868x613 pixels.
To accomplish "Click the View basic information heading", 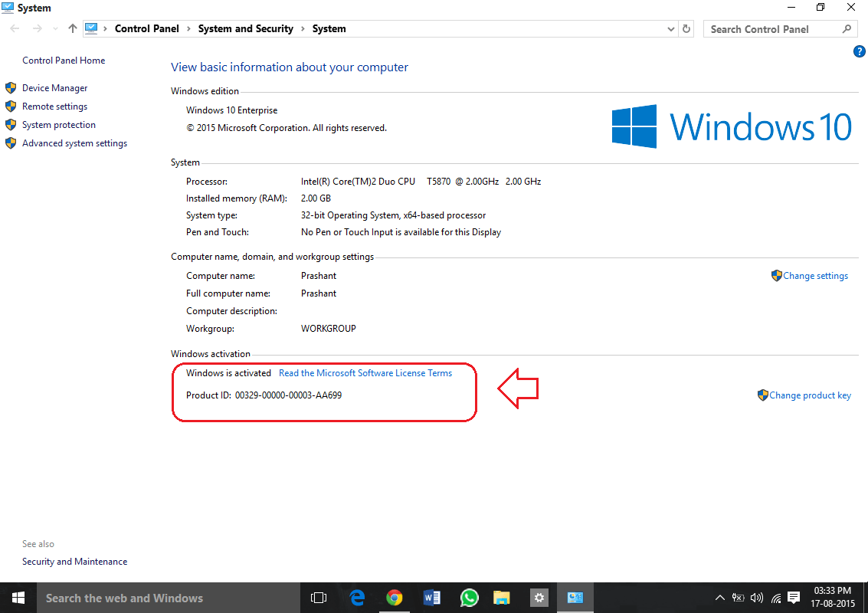I will pyautogui.click(x=290, y=67).
